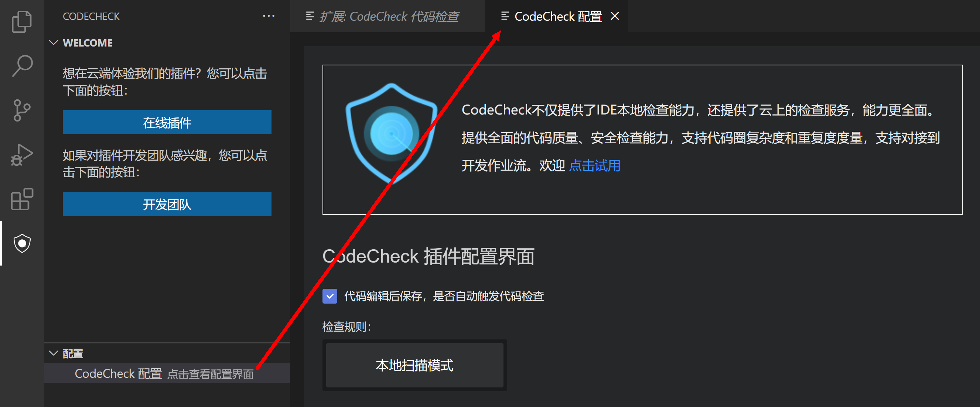Select the CodeCheck 配置 tab
980x407 pixels.
pos(551,16)
